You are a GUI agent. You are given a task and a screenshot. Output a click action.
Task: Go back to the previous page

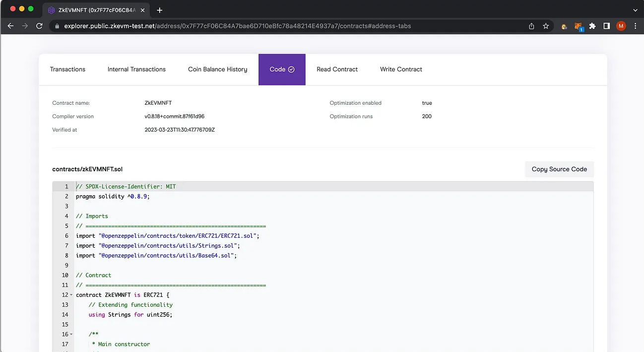[x=11, y=26]
